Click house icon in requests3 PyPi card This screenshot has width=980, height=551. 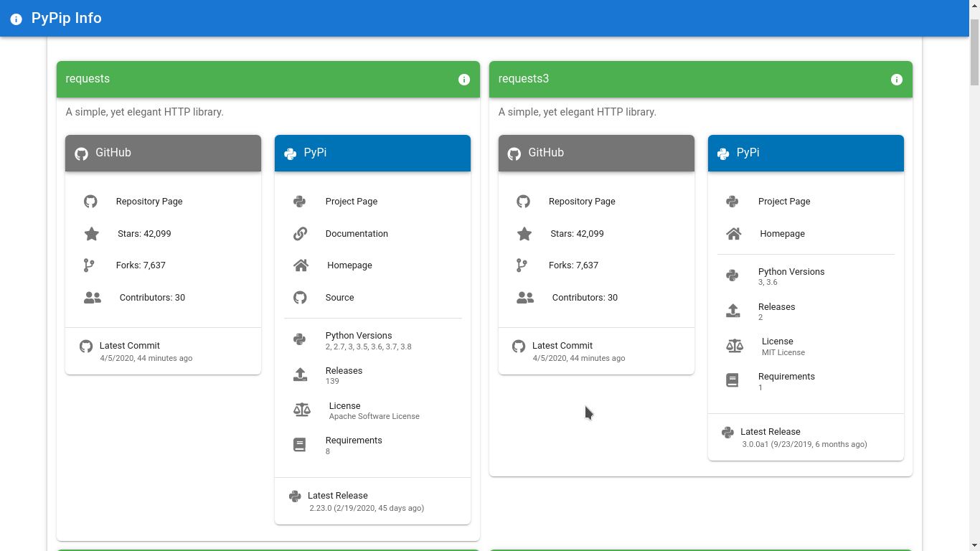(x=734, y=234)
